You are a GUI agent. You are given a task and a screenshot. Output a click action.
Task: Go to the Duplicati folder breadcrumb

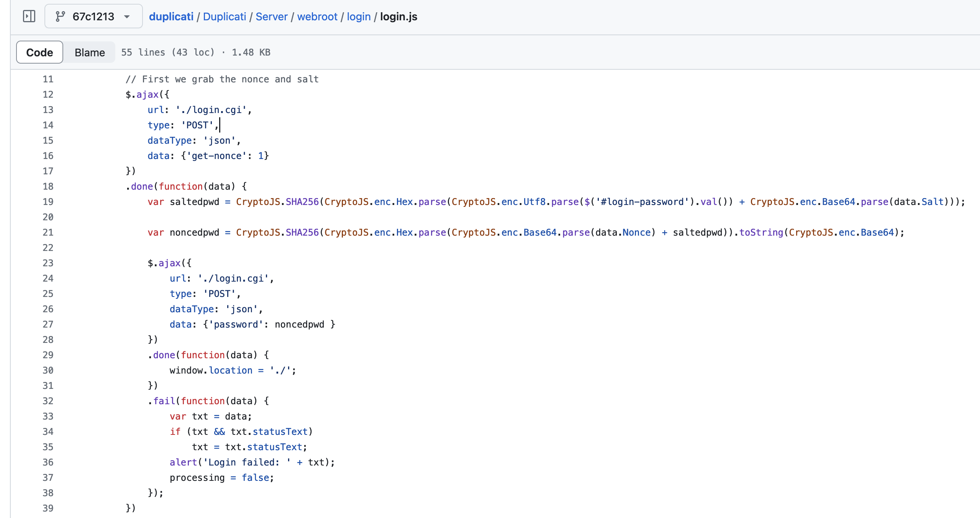coord(225,16)
